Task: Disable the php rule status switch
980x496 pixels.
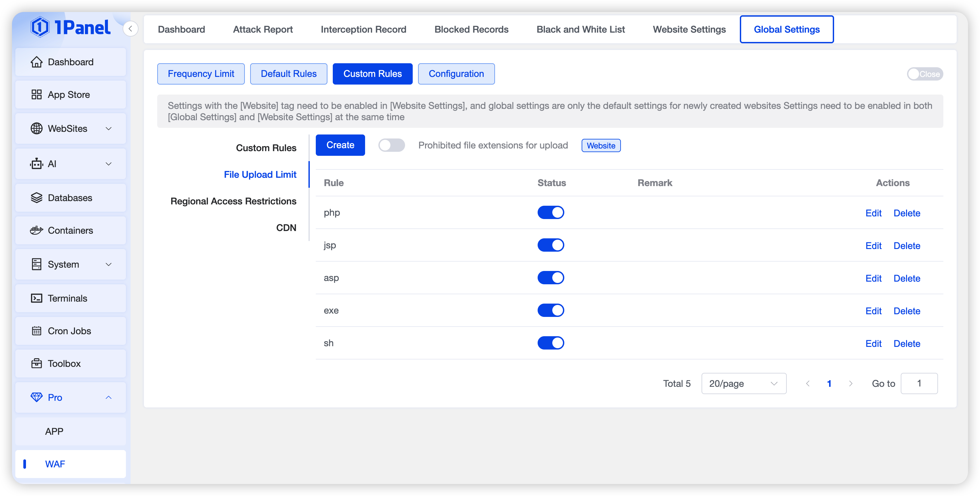Action: (x=551, y=212)
